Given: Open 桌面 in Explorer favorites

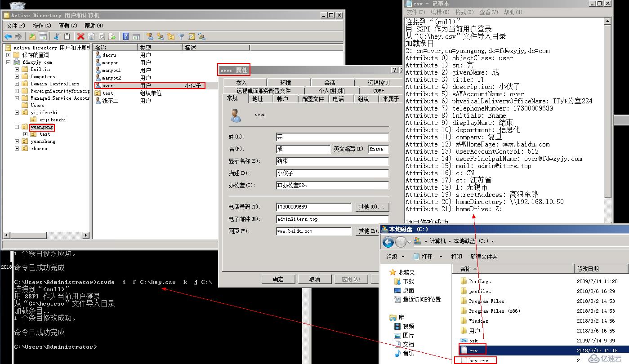Looking at the screenshot, I should tap(408, 290).
